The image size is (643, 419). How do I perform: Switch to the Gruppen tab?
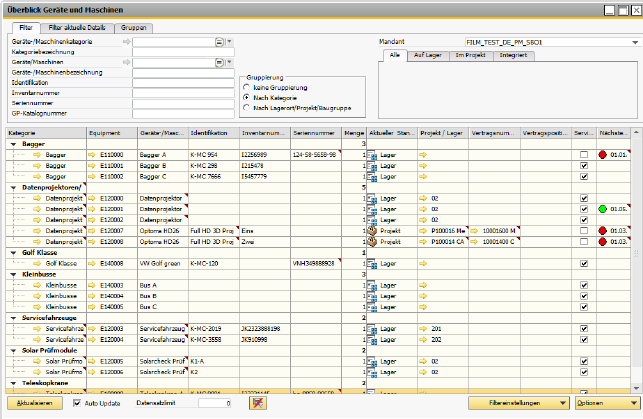pos(134,27)
